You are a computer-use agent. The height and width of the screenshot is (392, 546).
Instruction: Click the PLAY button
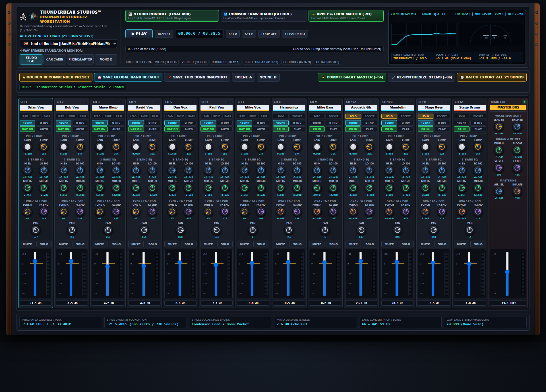click(139, 34)
